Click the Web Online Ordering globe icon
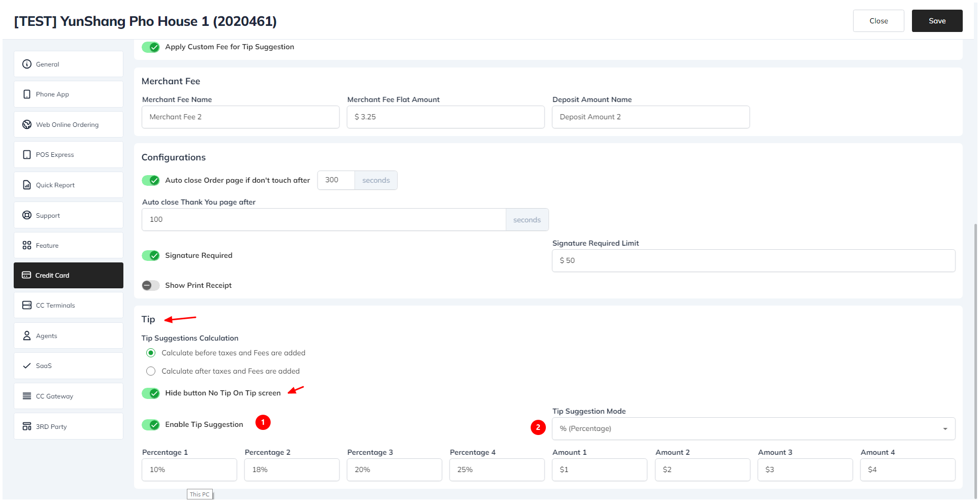This screenshot has width=980, height=502. pyautogui.click(x=27, y=125)
